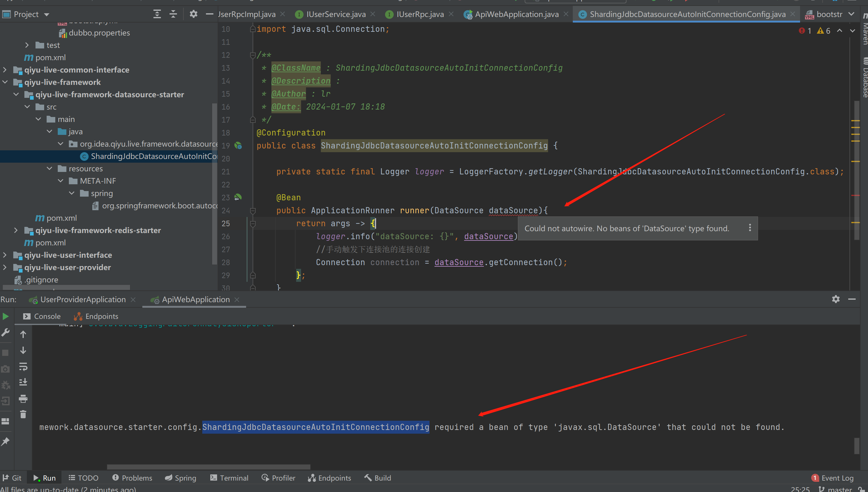Expand qiyu-live-common-interface module

click(5, 70)
